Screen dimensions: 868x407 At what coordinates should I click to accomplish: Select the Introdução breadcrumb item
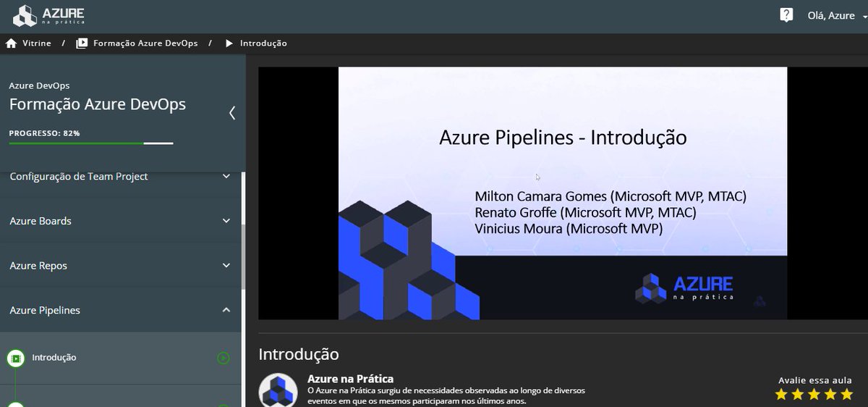click(263, 43)
